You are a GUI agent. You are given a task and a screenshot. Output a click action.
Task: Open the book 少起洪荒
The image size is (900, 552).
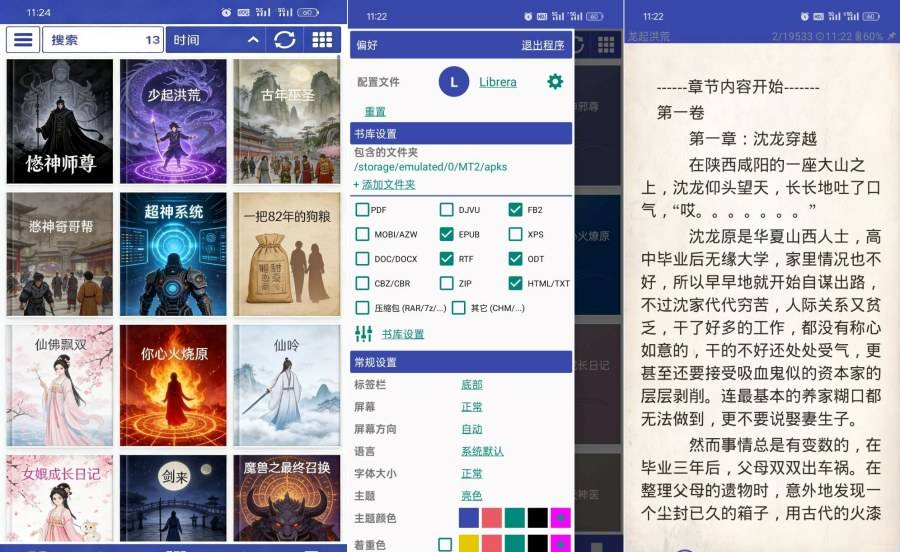(x=173, y=121)
